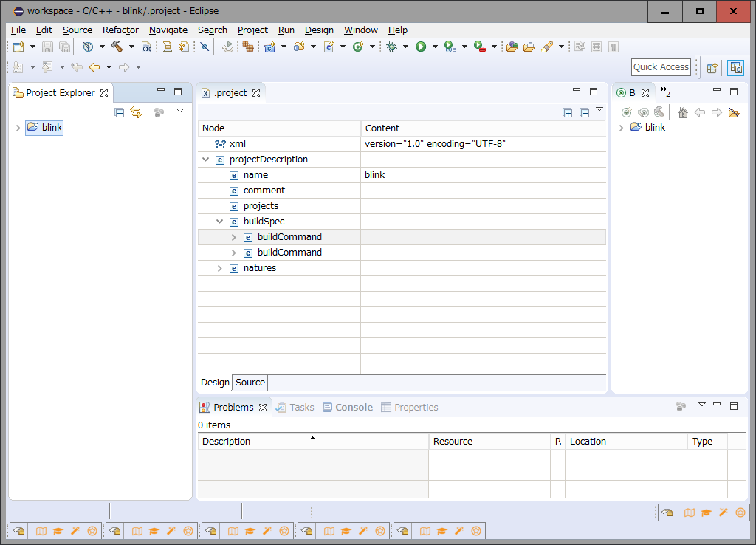This screenshot has height=545, width=756.
Task: Expand the first buildCommand node
Action: (234, 237)
